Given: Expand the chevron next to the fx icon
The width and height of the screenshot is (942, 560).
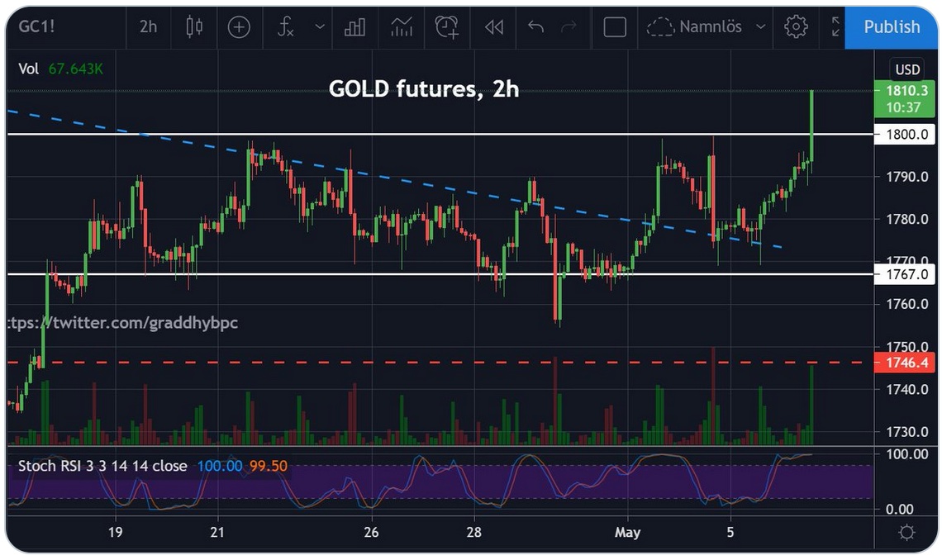Looking at the screenshot, I should [x=320, y=27].
